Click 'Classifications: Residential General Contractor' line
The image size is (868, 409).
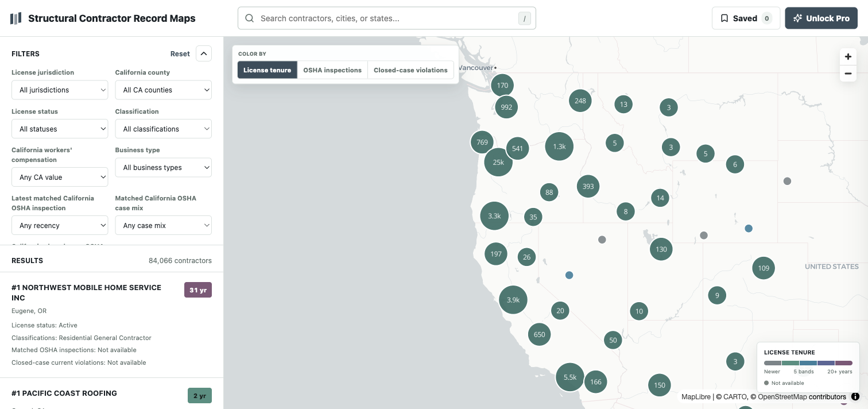pyautogui.click(x=82, y=338)
